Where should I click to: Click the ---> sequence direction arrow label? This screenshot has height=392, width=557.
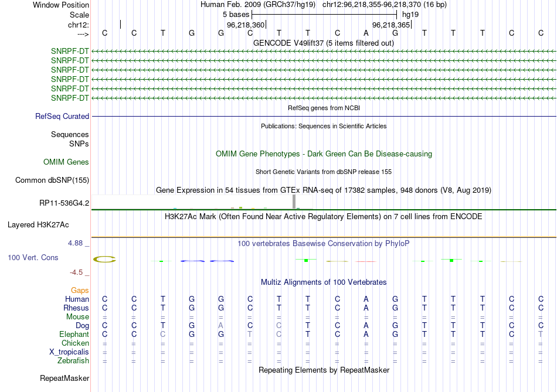tap(83, 34)
